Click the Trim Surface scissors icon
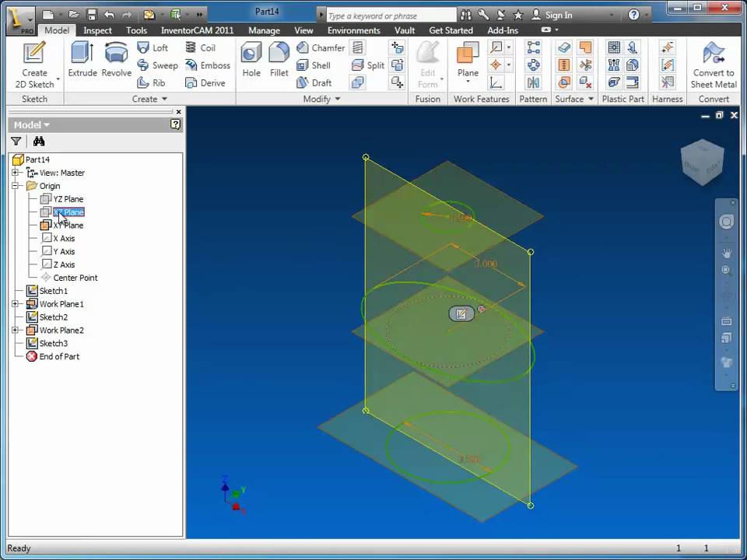This screenshot has width=747, height=560. tap(585, 65)
